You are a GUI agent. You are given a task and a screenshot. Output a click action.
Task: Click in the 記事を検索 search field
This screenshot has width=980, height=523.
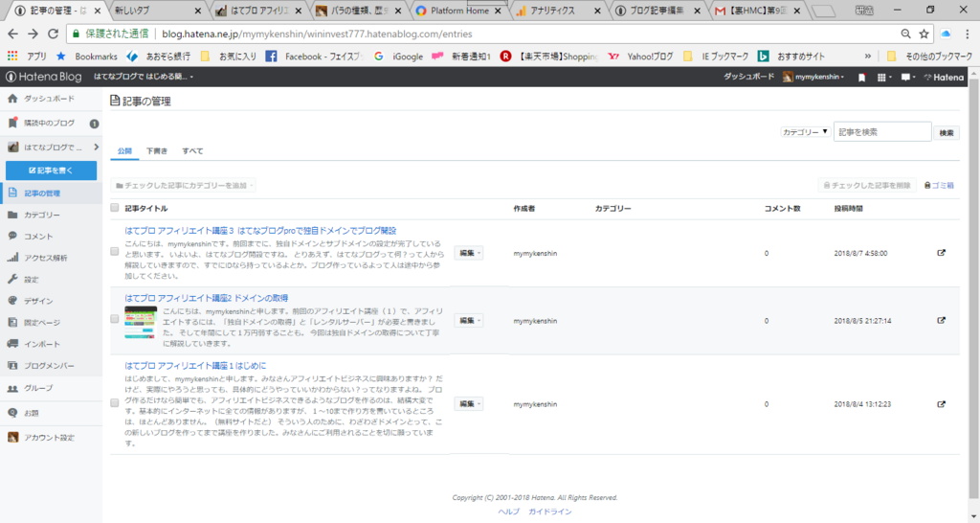(881, 132)
